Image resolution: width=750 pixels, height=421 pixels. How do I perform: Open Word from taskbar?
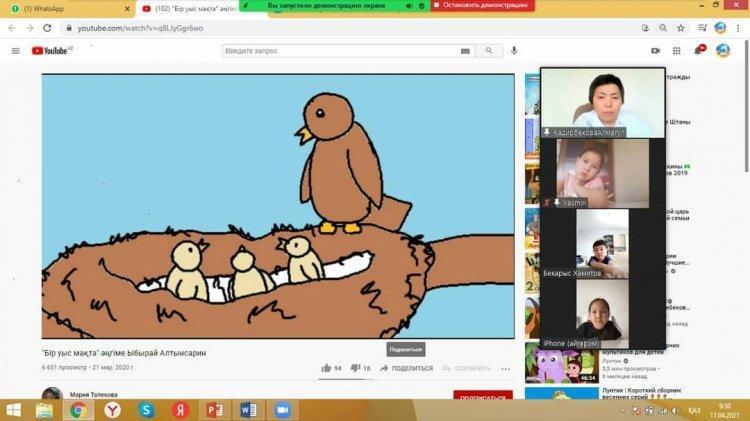248,410
